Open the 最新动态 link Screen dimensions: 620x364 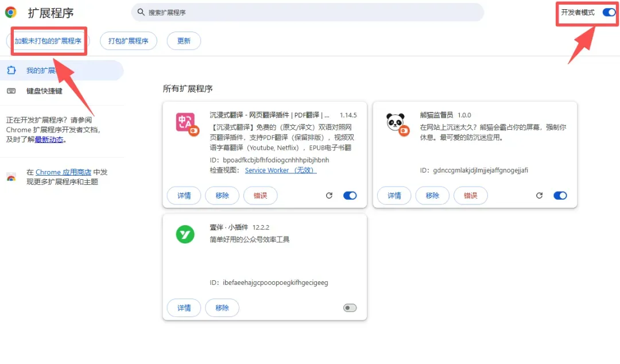click(x=49, y=140)
